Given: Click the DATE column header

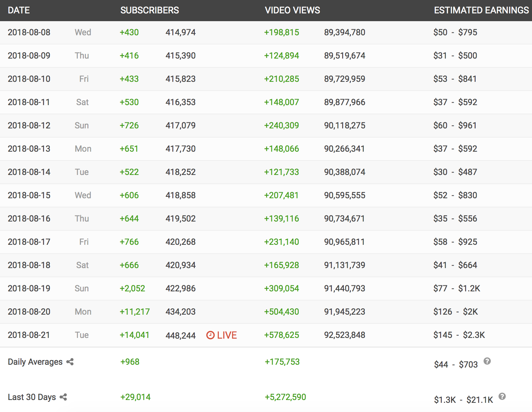Looking at the screenshot, I should point(19,10).
